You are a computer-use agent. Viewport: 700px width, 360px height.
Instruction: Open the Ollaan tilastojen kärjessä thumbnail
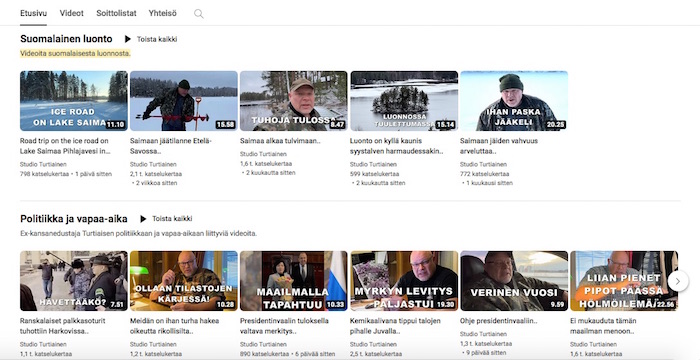point(184,281)
